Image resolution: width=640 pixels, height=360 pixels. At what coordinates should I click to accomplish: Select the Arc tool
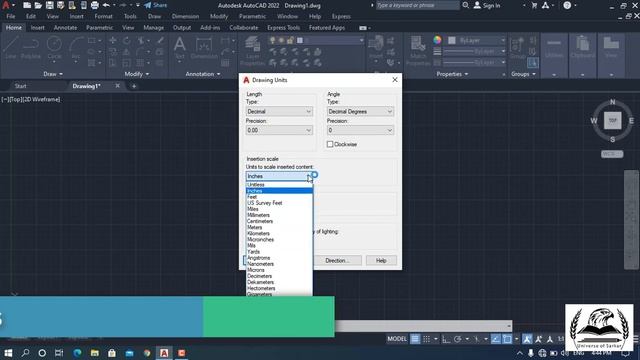(x=76, y=48)
